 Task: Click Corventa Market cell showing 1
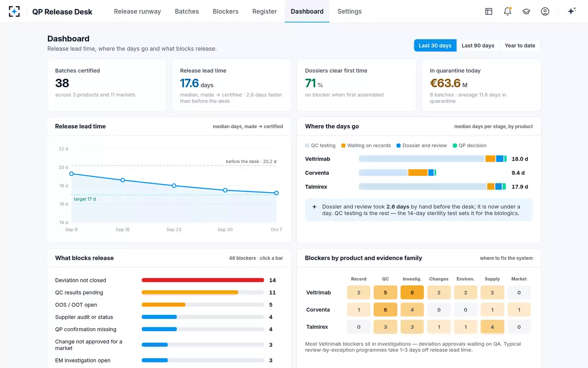[x=519, y=310]
